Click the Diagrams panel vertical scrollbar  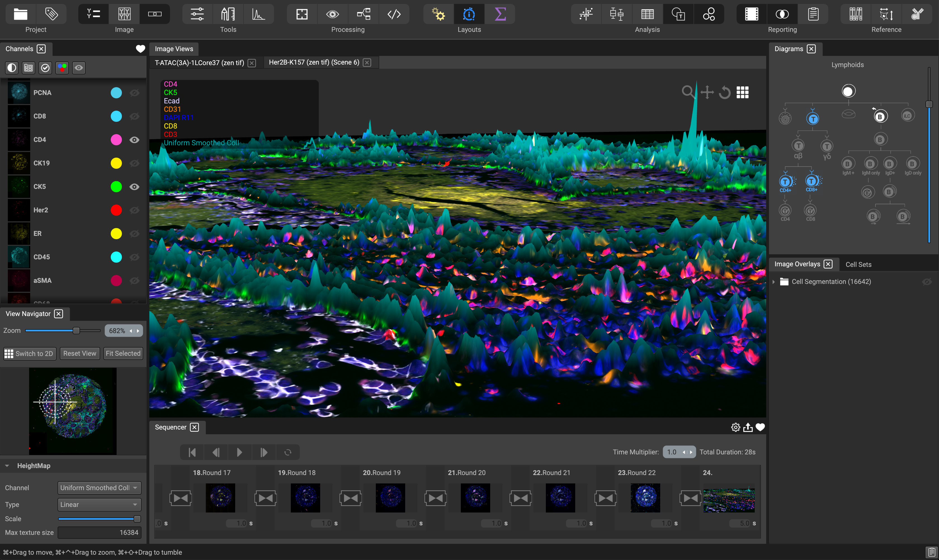[x=929, y=155]
